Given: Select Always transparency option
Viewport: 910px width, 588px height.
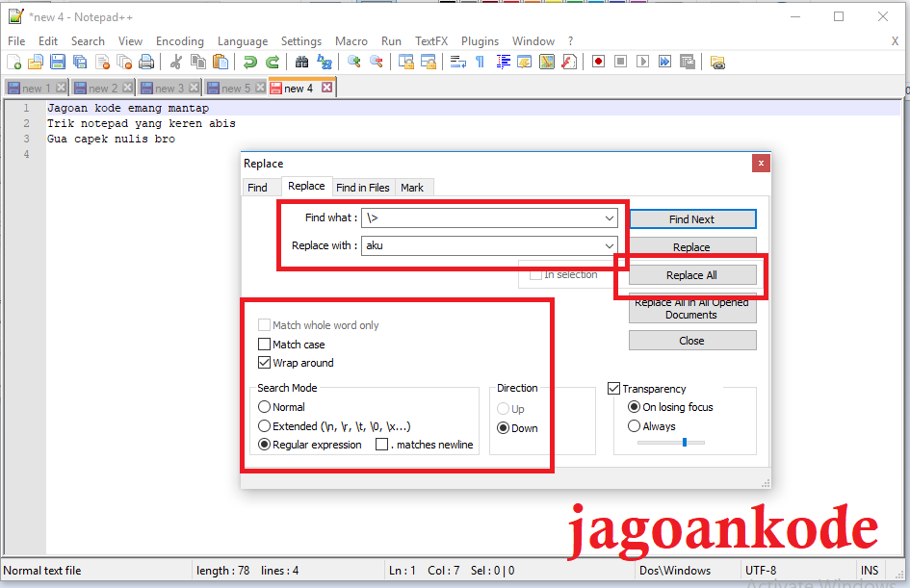Looking at the screenshot, I should coord(634,425).
